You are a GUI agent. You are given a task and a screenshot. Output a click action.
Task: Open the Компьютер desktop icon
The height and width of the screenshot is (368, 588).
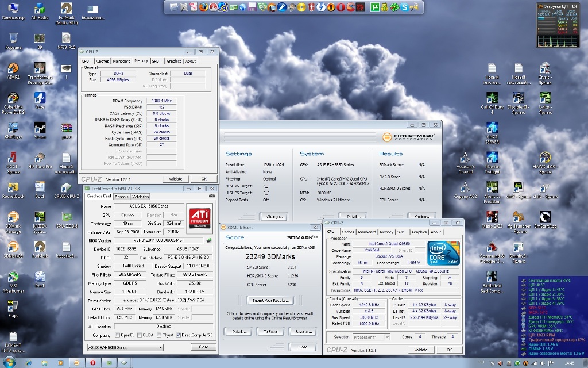(x=13, y=11)
